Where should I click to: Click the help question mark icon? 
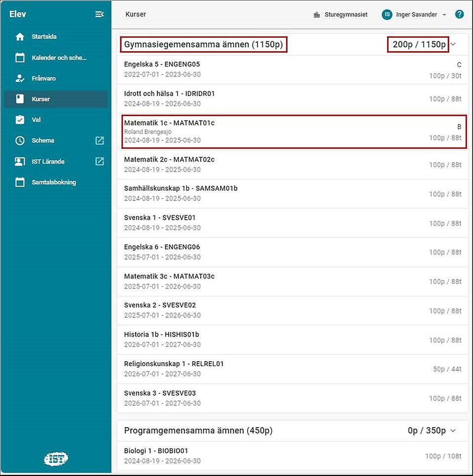point(459,14)
